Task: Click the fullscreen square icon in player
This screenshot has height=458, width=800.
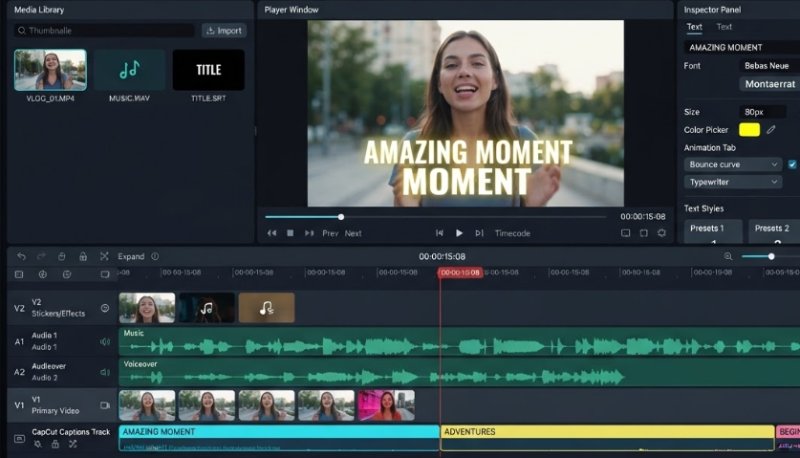Action: (x=644, y=233)
